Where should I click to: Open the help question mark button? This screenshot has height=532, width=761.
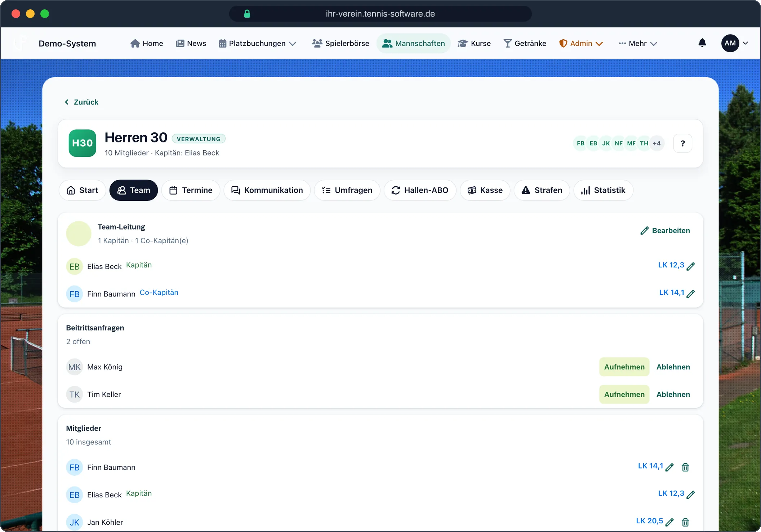click(x=682, y=143)
